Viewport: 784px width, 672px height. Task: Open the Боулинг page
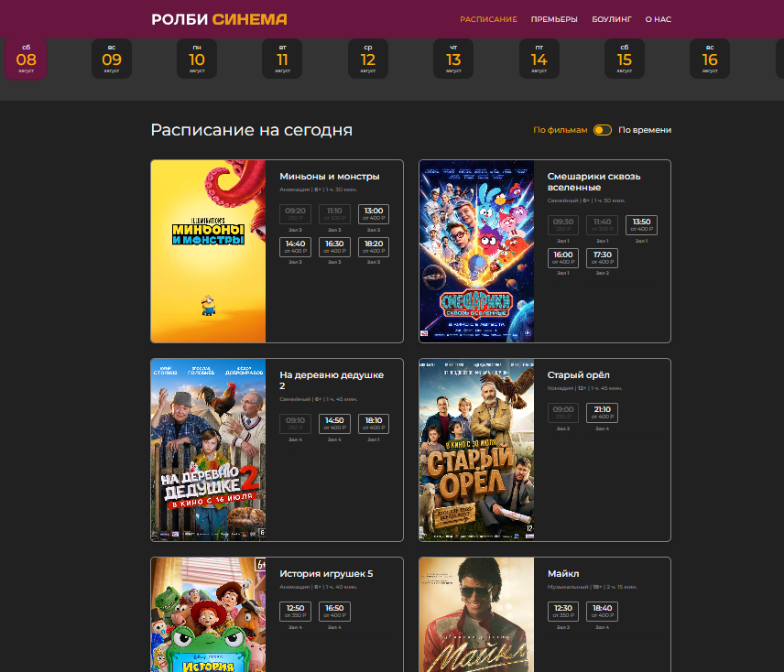612,19
